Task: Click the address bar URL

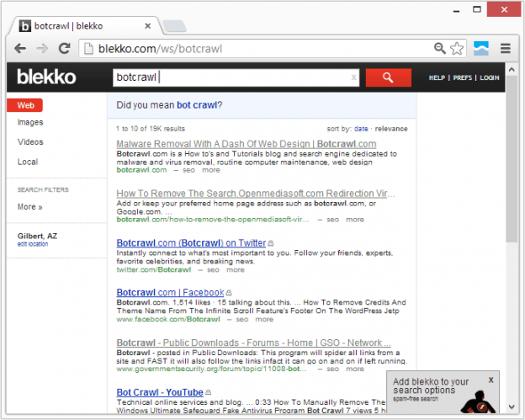Action: [161, 49]
